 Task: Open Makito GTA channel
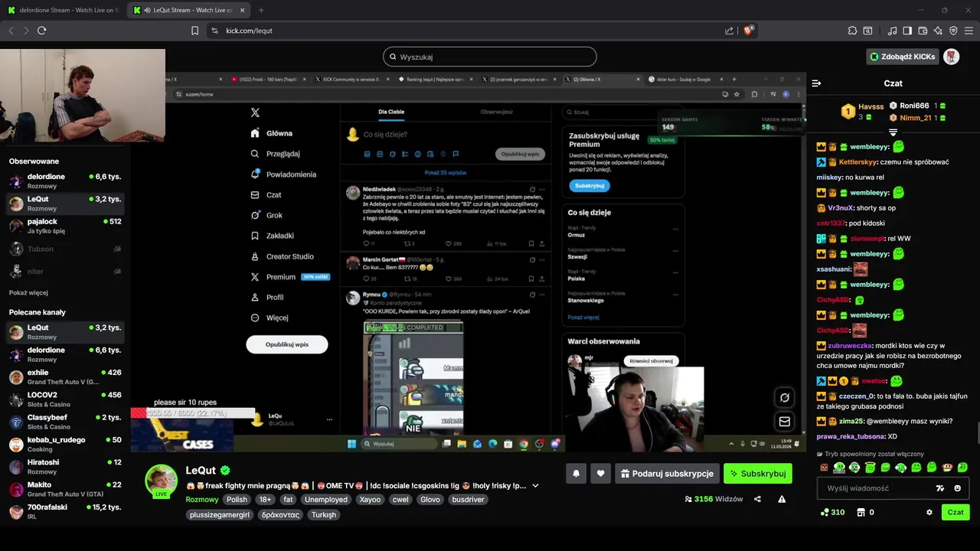coord(65,489)
